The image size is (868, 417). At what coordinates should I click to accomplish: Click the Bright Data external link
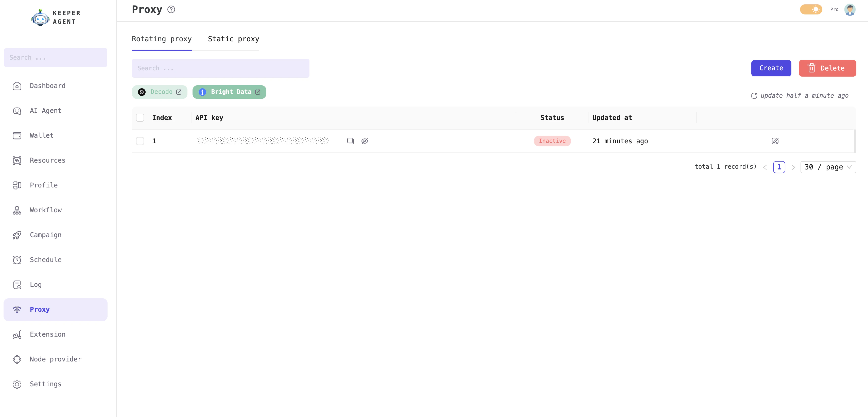point(258,92)
